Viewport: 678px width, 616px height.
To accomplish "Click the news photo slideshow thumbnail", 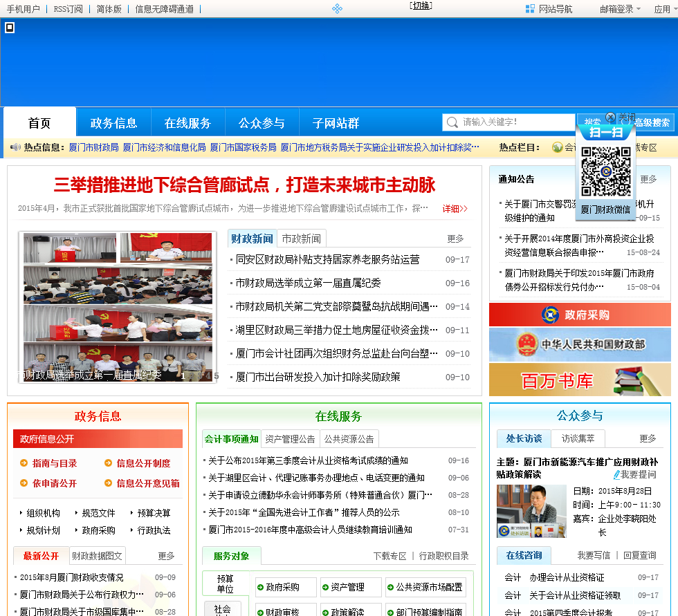I will [x=118, y=307].
